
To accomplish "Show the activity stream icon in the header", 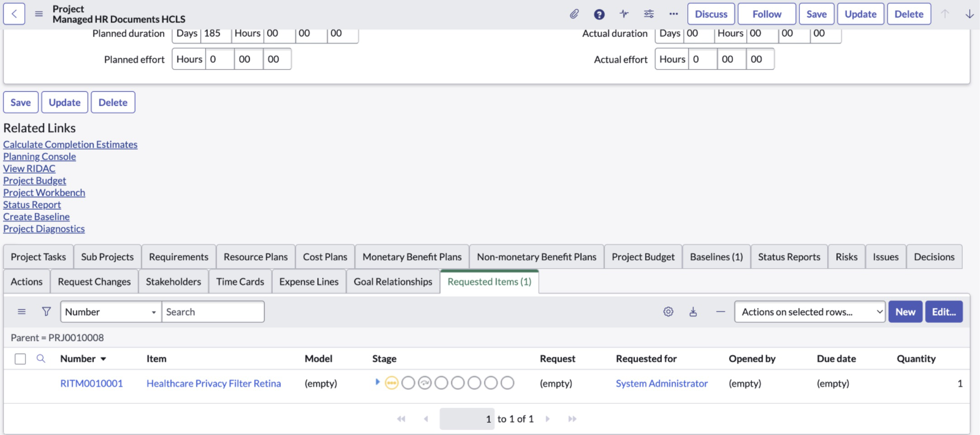I will click(x=624, y=14).
